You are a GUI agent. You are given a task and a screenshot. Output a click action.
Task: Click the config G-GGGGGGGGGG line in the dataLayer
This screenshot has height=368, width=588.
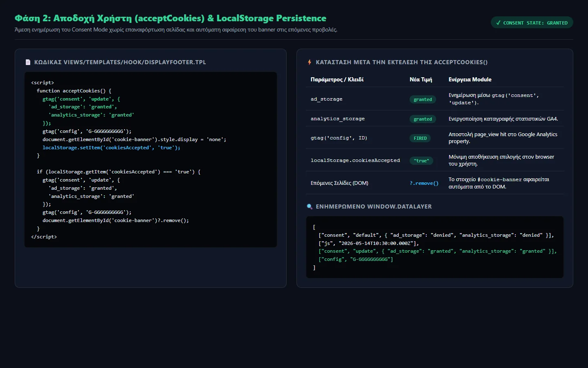coord(356,259)
